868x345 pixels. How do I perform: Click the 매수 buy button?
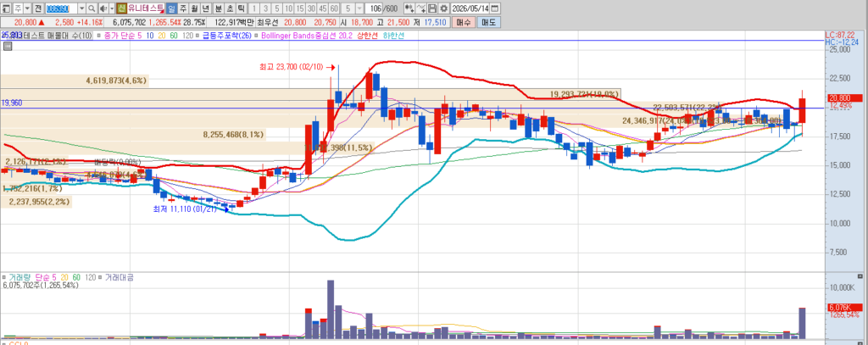point(464,22)
